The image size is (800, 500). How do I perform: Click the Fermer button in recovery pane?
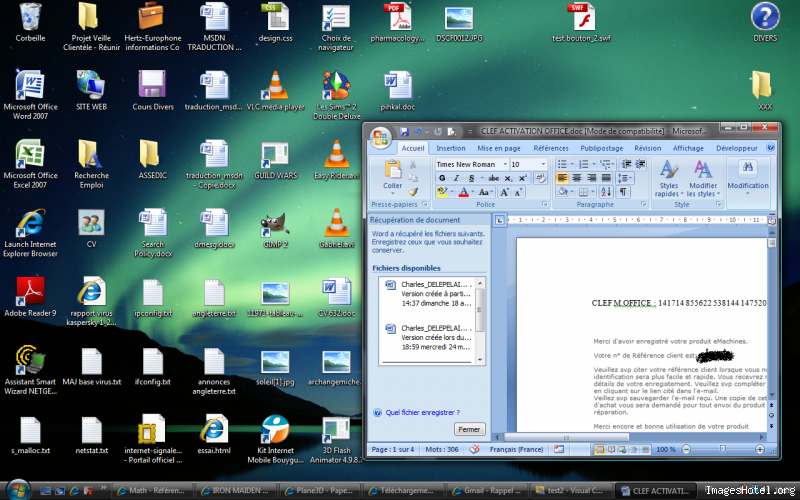tap(469, 429)
